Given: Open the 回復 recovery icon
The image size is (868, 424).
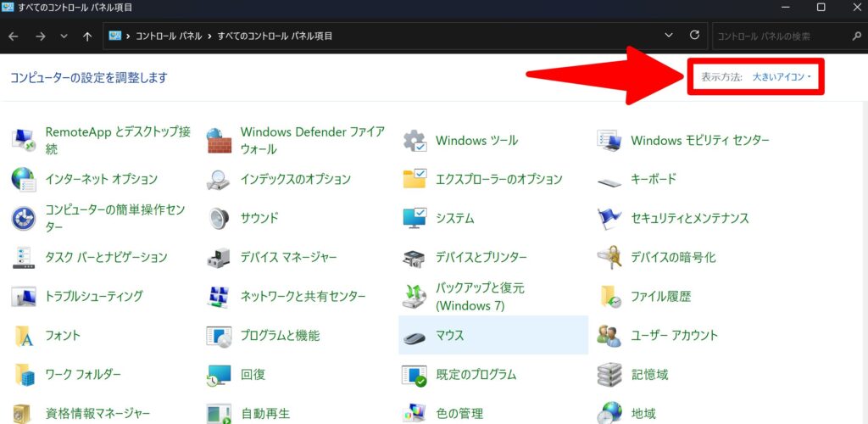Looking at the screenshot, I should pos(219,375).
